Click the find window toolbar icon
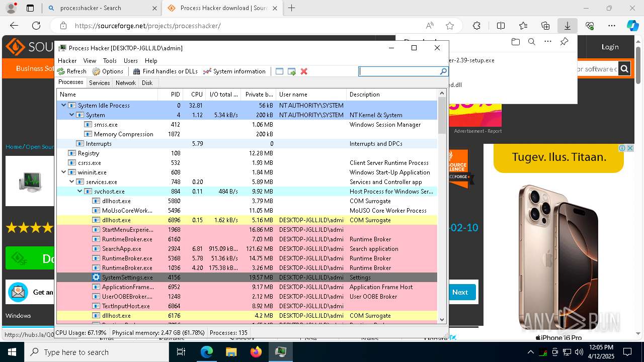The image size is (644, 362). coord(280,71)
